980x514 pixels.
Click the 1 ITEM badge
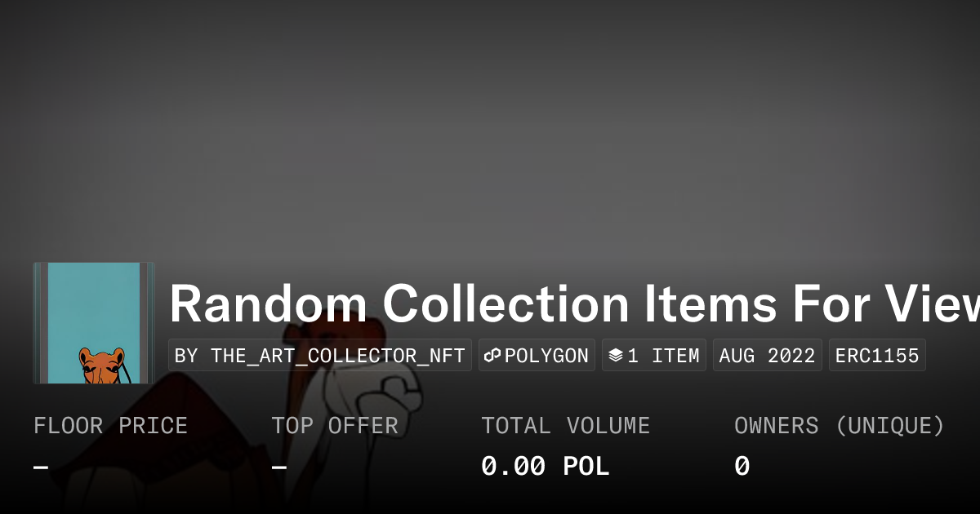(654, 356)
